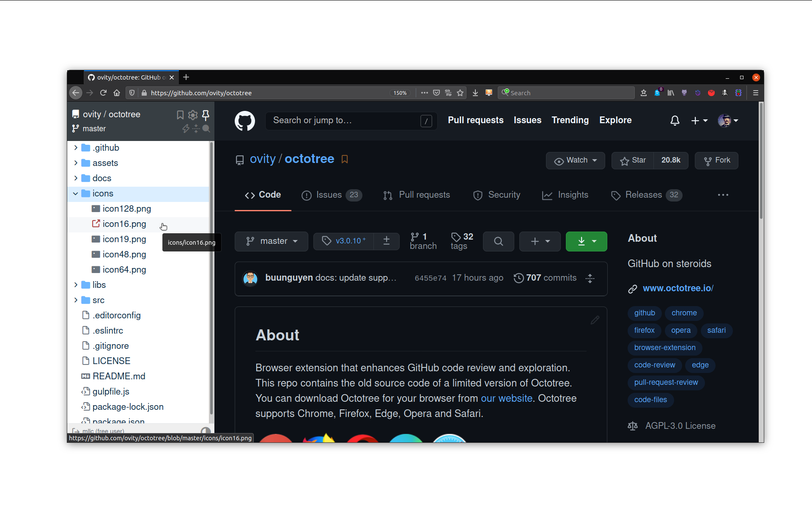
Task: Switch to the repo Pull requests tab
Action: [x=417, y=195]
